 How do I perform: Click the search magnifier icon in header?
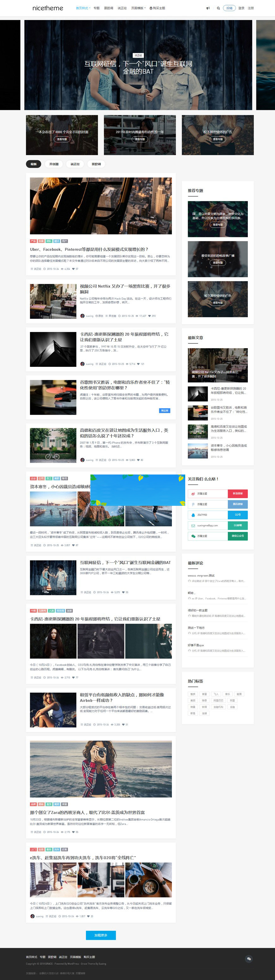(218, 8)
